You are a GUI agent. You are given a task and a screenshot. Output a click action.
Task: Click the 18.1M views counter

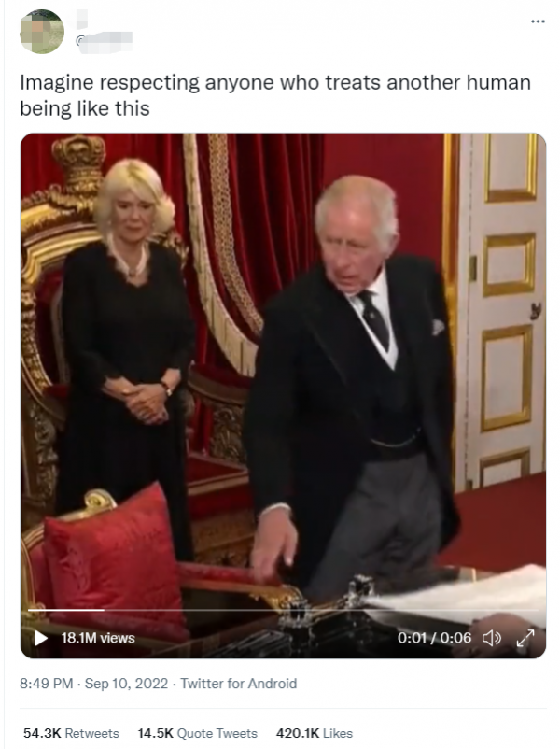click(x=98, y=638)
